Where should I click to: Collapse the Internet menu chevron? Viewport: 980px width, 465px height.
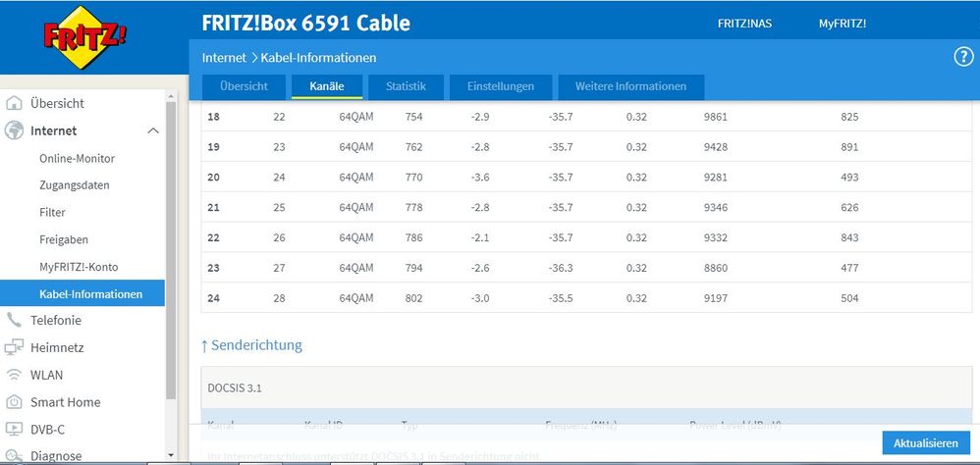(x=153, y=131)
